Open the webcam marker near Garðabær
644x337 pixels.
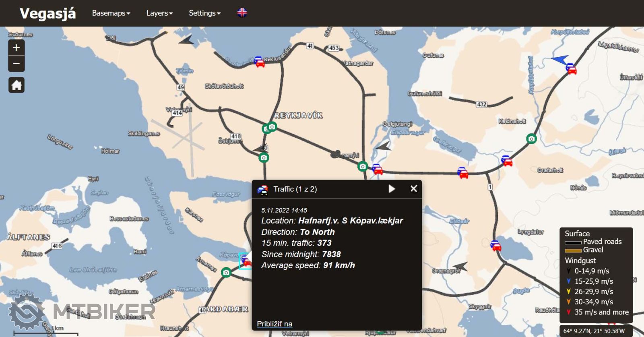pyautogui.click(x=226, y=273)
